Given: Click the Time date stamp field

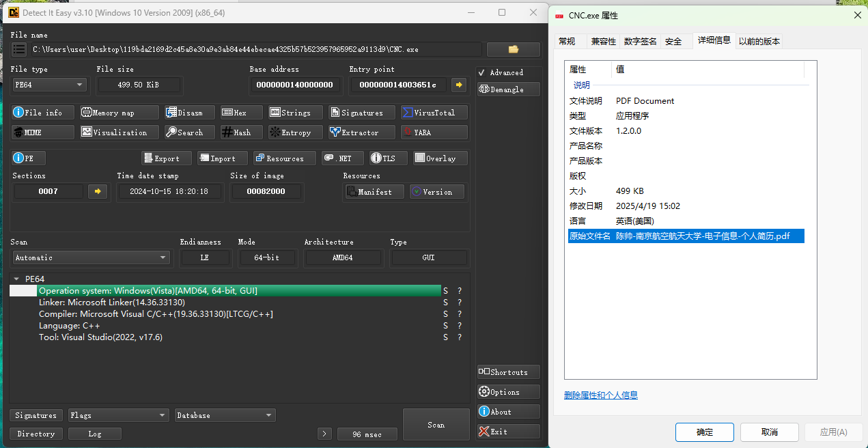Looking at the screenshot, I should 169,192.
